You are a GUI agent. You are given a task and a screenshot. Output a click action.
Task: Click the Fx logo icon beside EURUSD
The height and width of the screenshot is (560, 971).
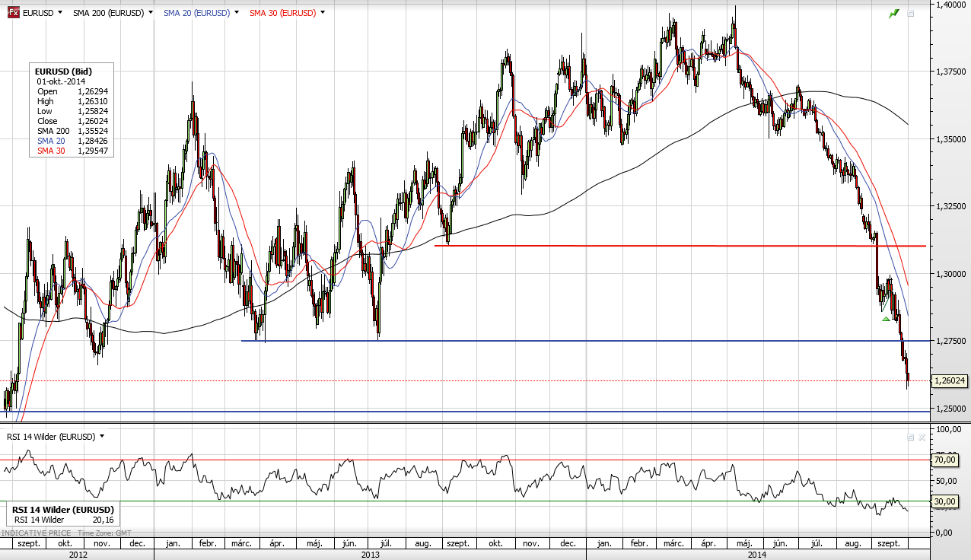pyautogui.click(x=13, y=13)
